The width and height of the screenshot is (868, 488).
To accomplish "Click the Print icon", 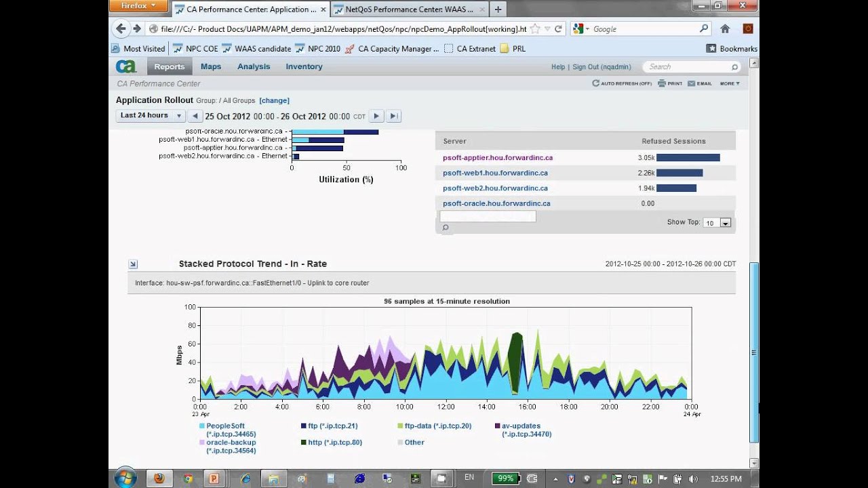I will point(662,83).
